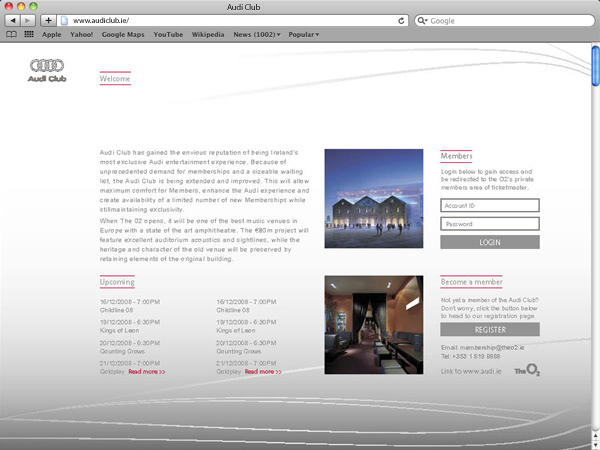Click the vertical scrollbar thumb
The width and height of the screenshot is (600, 450).
(595, 66)
